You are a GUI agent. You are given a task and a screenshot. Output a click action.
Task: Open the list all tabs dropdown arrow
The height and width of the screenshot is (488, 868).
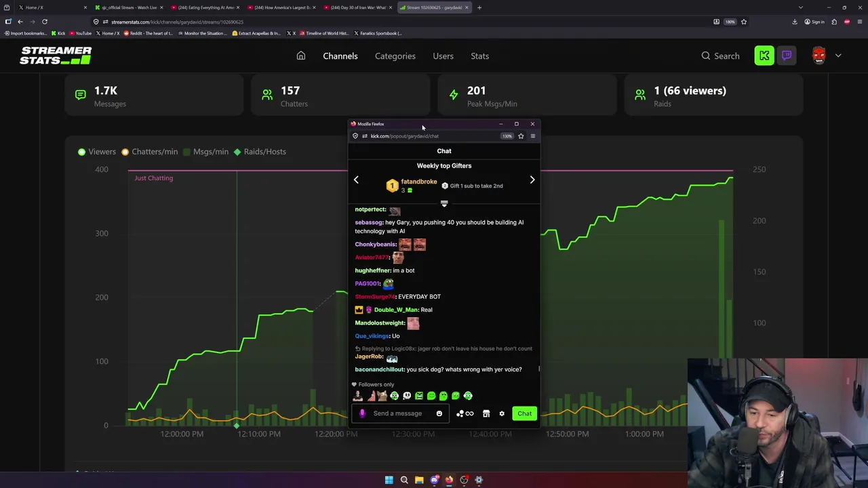pos(801,7)
